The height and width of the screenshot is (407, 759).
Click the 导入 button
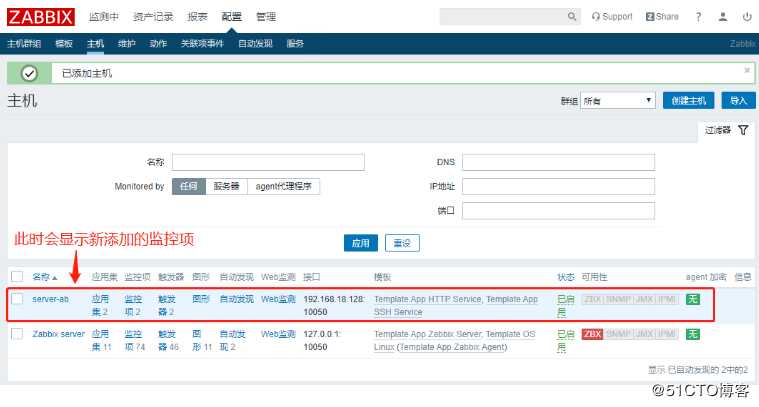(739, 101)
